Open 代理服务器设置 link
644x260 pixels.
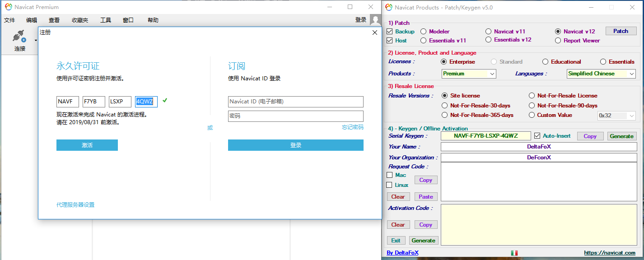point(75,205)
